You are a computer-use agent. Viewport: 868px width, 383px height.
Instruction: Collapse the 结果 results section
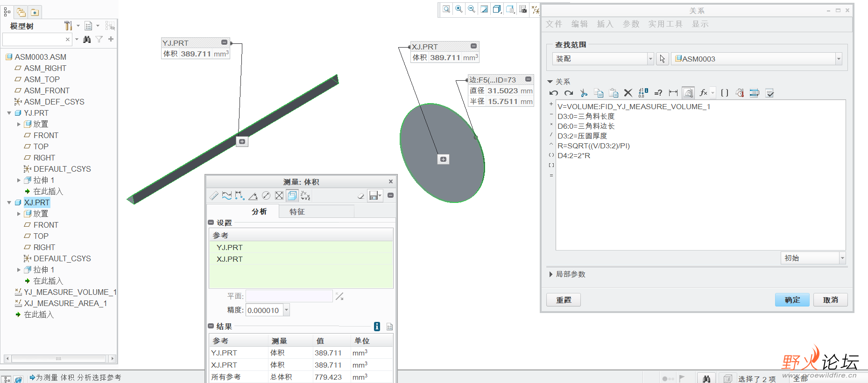[x=211, y=326]
